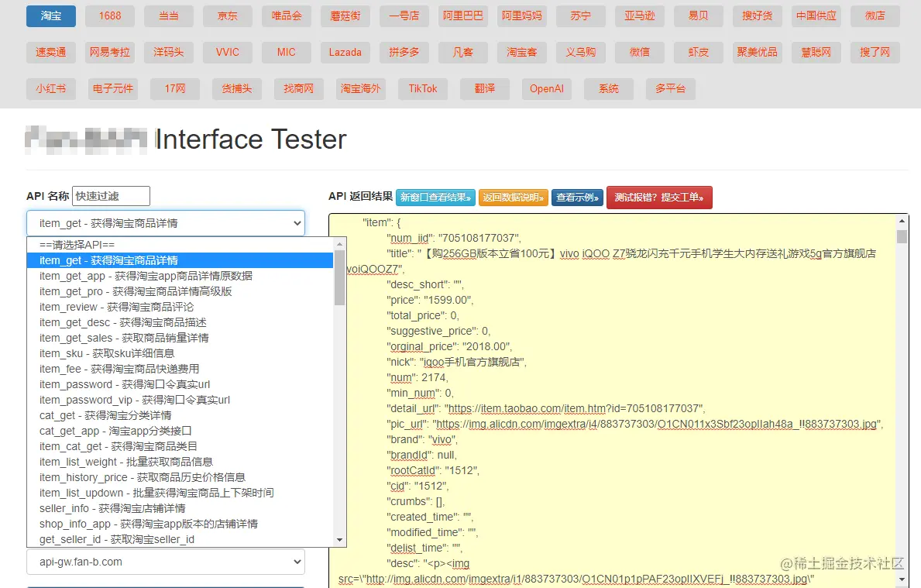The height and width of the screenshot is (588, 921).
Task: Open the 网易考拉 platform tab
Action: (x=110, y=52)
